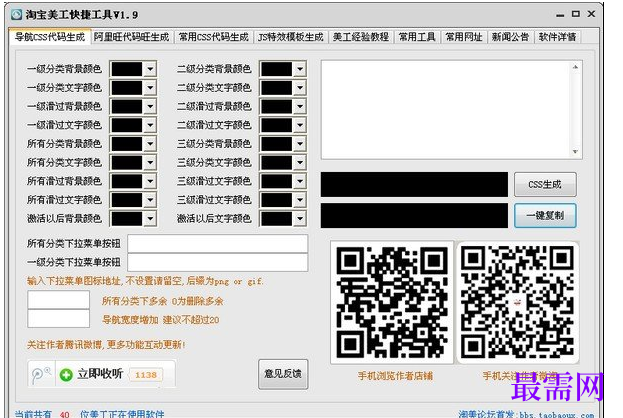Open the 新闻公告 tab

pos(510,37)
